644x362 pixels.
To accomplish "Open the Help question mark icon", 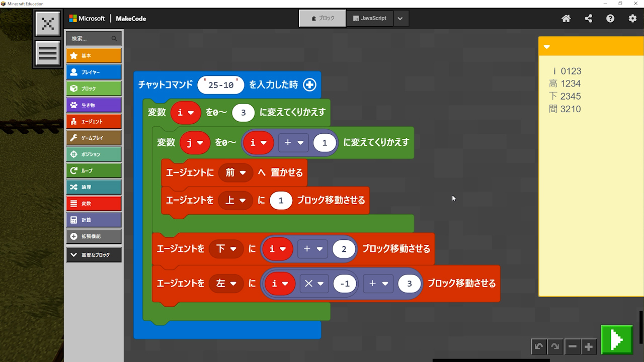I will point(610,19).
